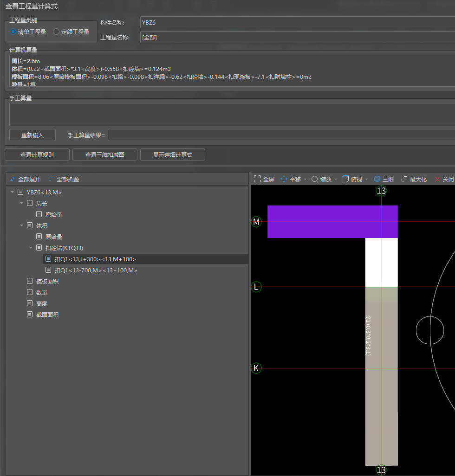Select 原始量 under 周长

[54, 215]
